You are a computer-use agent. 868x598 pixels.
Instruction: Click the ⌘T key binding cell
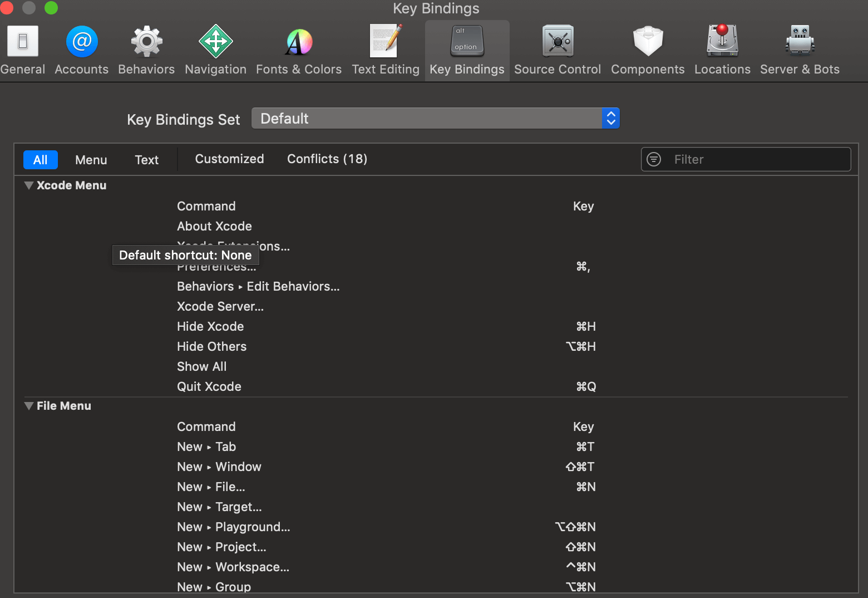pyautogui.click(x=585, y=447)
